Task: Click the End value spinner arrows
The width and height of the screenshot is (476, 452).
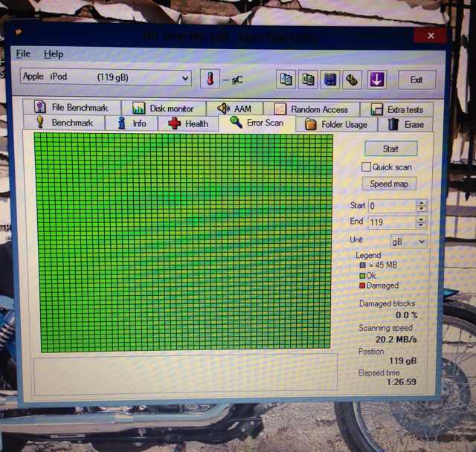Action: (x=422, y=222)
